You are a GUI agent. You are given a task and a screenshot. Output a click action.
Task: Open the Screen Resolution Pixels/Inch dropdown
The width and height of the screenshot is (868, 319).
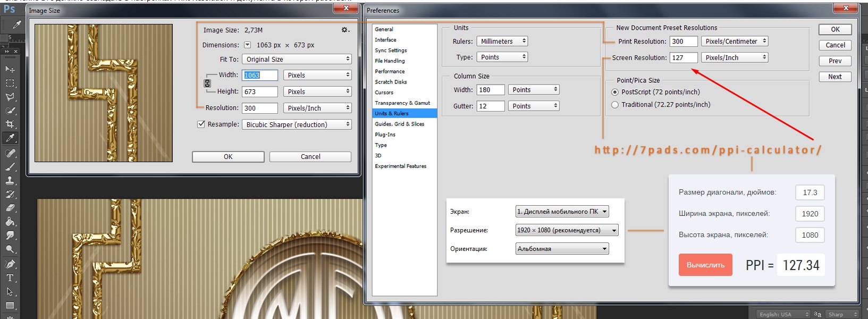(x=735, y=57)
